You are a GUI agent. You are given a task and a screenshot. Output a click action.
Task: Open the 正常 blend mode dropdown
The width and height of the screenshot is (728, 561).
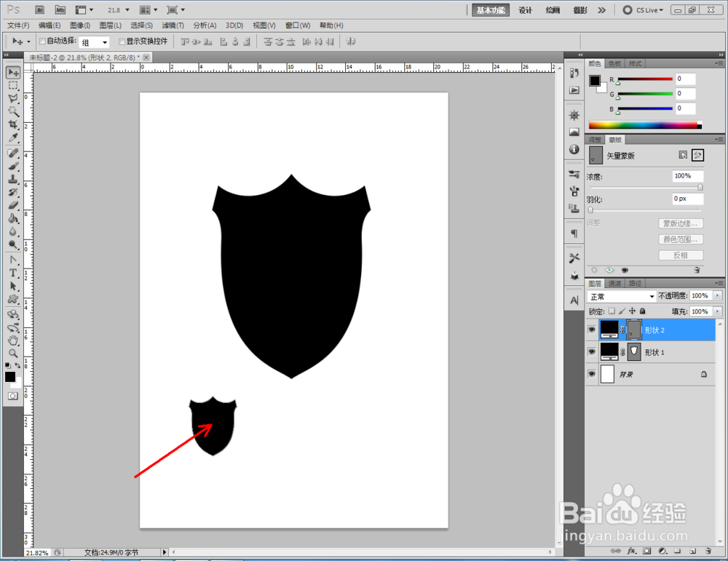click(x=621, y=296)
